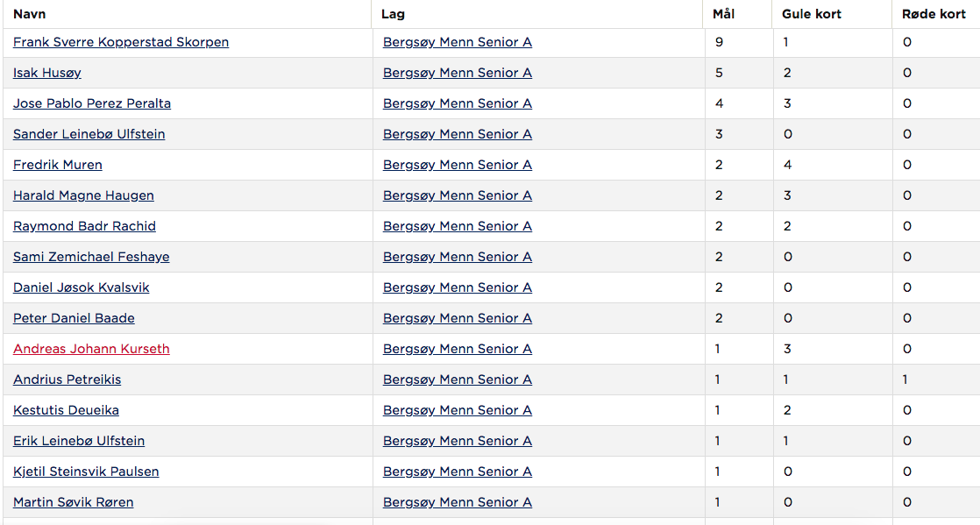Click the Mål column header
The image size is (980, 525).
[724, 14]
